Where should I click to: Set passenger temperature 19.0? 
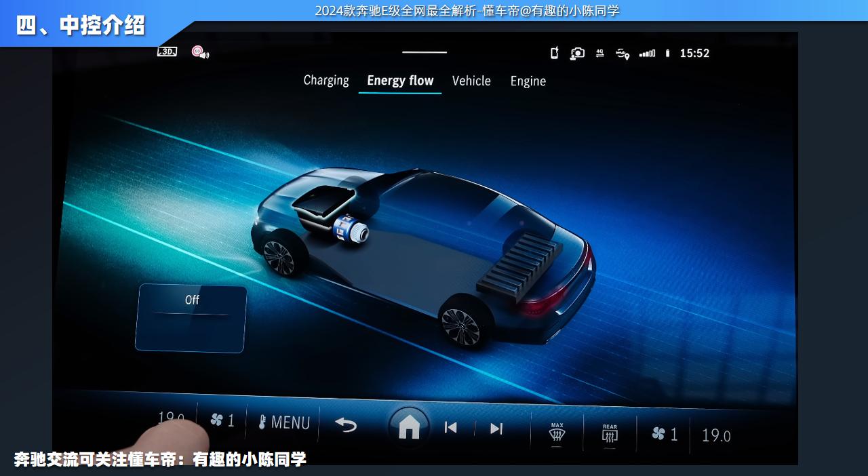tap(716, 436)
